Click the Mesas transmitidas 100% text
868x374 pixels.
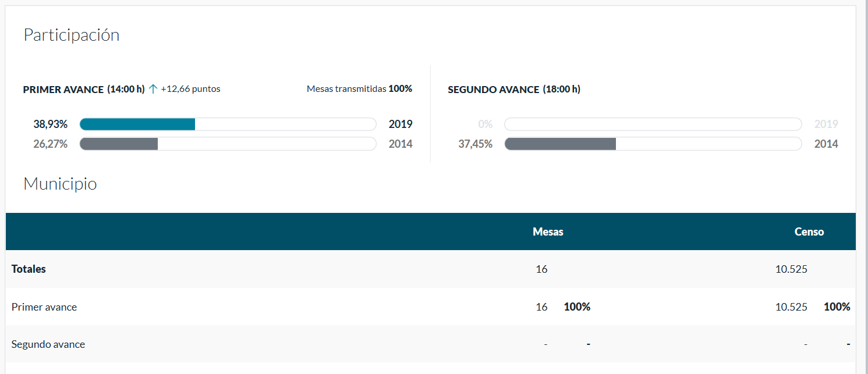click(359, 89)
